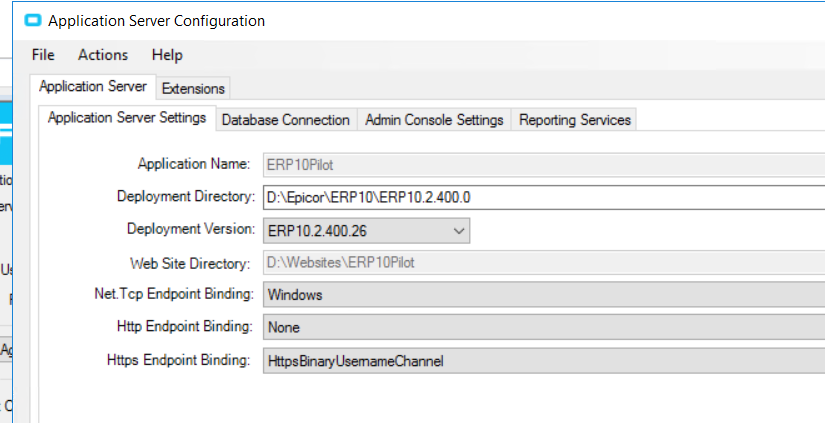The width and height of the screenshot is (825, 423).
Task: Switch to the Application Server tab
Action: [x=93, y=87]
